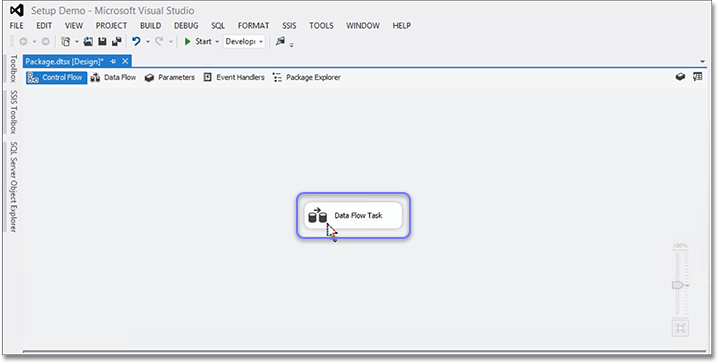This screenshot has width=718, height=363.
Task: Click the Redo toolbar icon
Action: click(x=159, y=42)
